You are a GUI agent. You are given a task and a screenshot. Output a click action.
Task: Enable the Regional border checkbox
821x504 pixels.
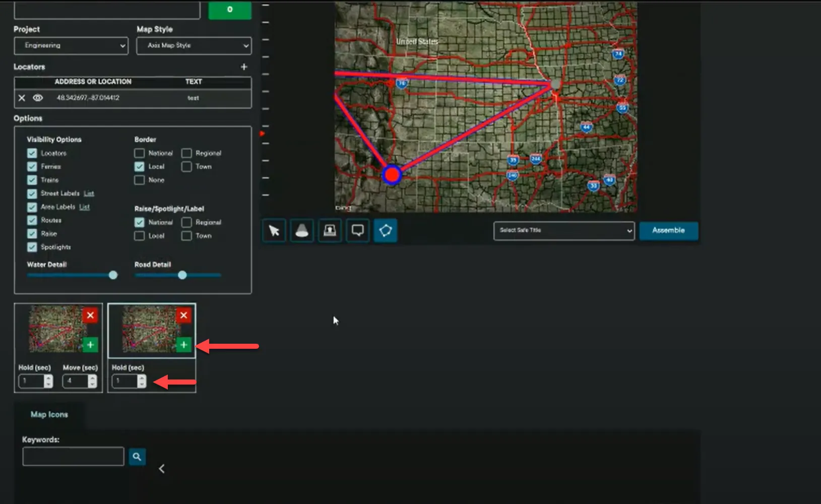pos(186,153)
